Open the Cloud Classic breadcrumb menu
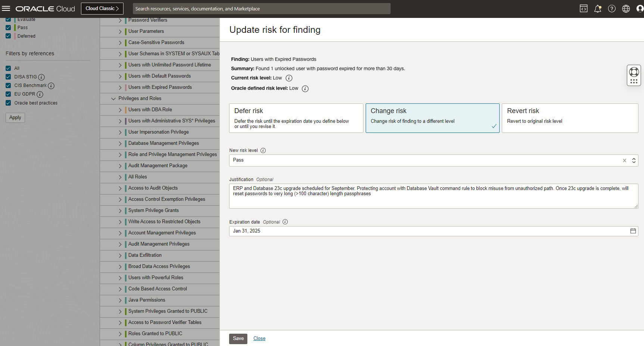644x346 pixels. point(102,8)
